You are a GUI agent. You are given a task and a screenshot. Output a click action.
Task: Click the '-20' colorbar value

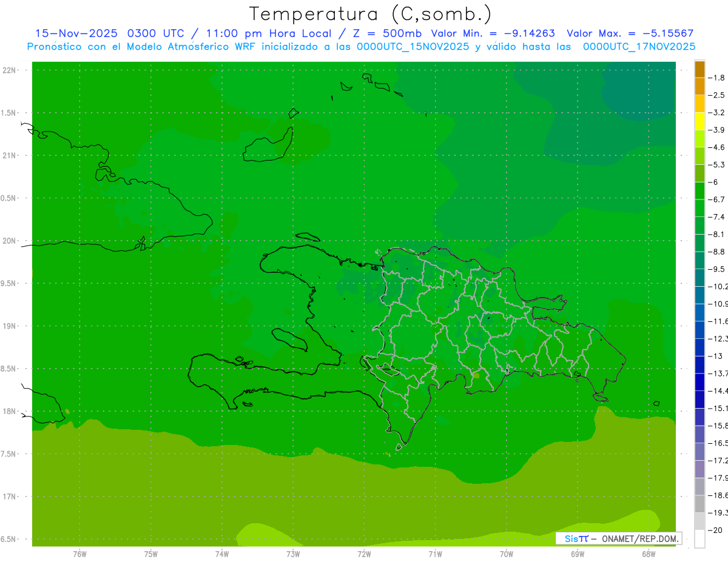click(x=716, y=530)
